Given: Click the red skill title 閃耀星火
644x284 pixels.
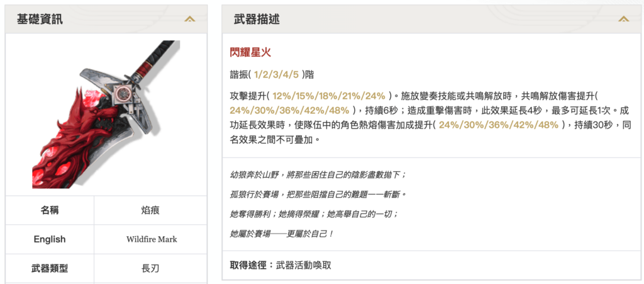Looking at the screenshot, I should (250, 52).
